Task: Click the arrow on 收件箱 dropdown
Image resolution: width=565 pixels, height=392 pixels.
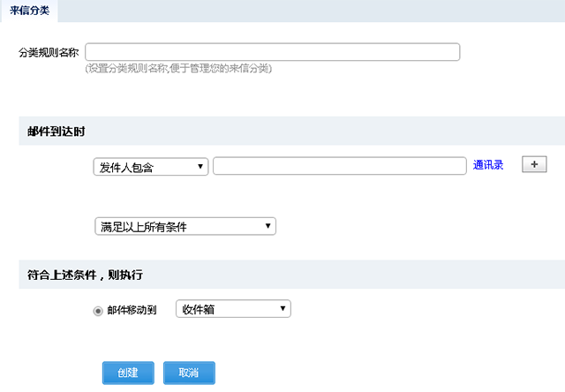Action: (282, 308)
